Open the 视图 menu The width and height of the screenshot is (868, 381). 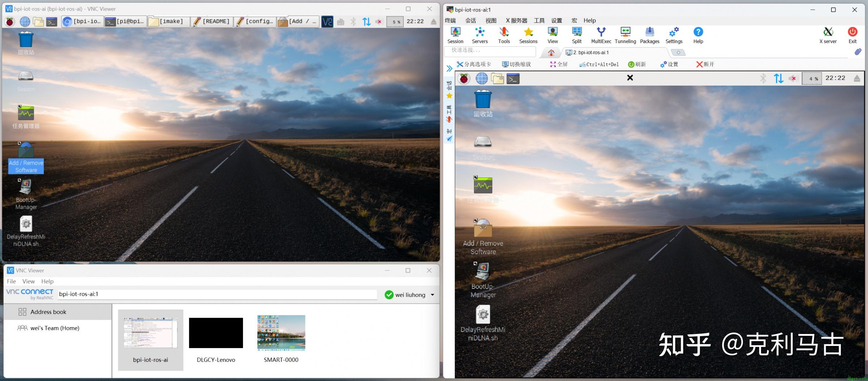pos(491,21)
